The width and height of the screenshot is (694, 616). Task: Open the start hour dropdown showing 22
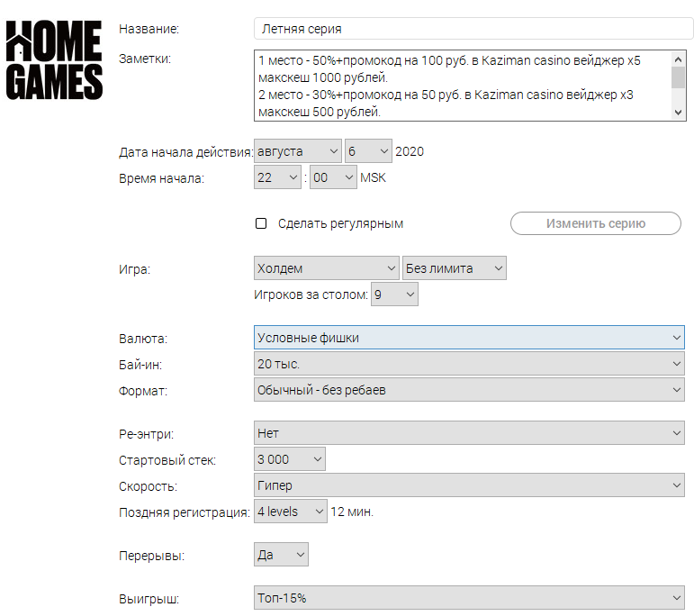[x=277, y=177]
